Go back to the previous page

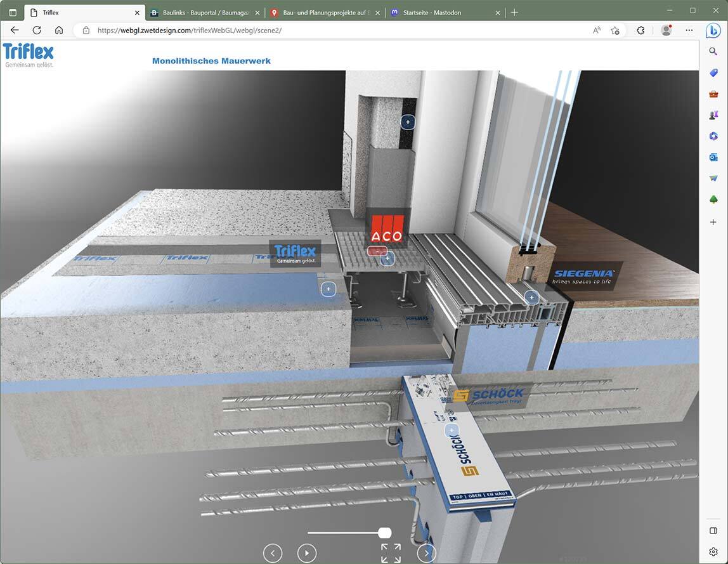coord(15,30)
